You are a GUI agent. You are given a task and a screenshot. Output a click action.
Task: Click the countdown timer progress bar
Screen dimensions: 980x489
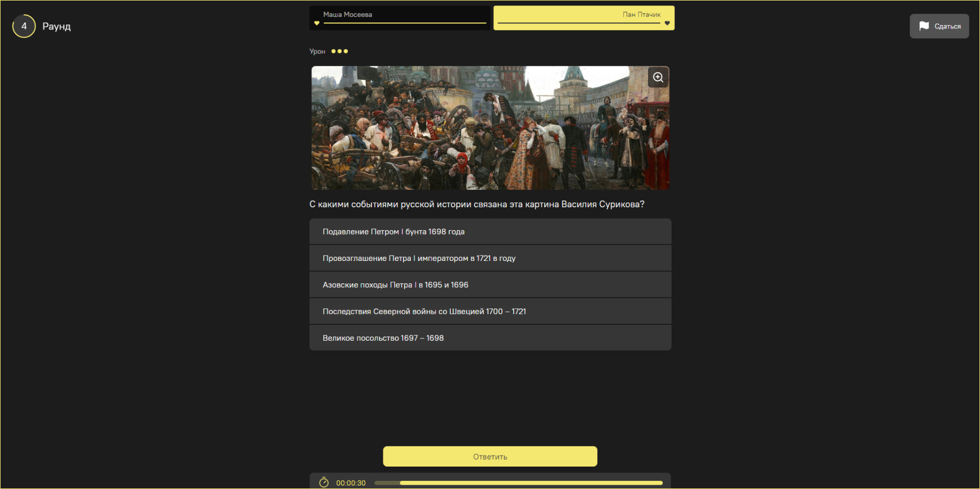518,483
